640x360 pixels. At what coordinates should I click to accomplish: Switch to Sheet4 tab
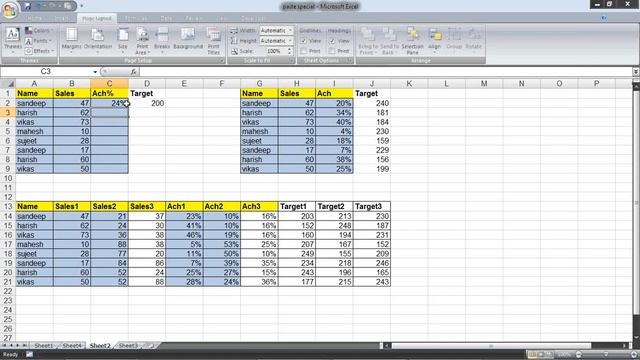tap(72, 346)
